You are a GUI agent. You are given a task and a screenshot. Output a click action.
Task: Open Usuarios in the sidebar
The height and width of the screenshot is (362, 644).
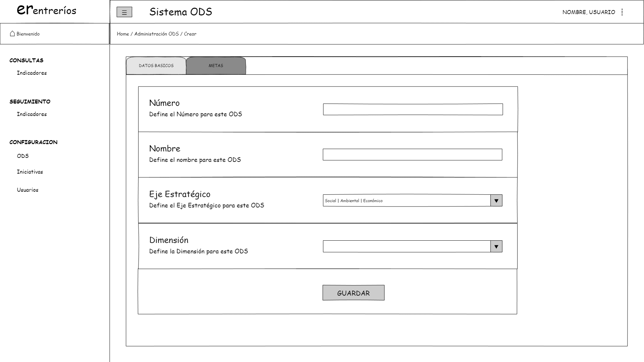28,190
